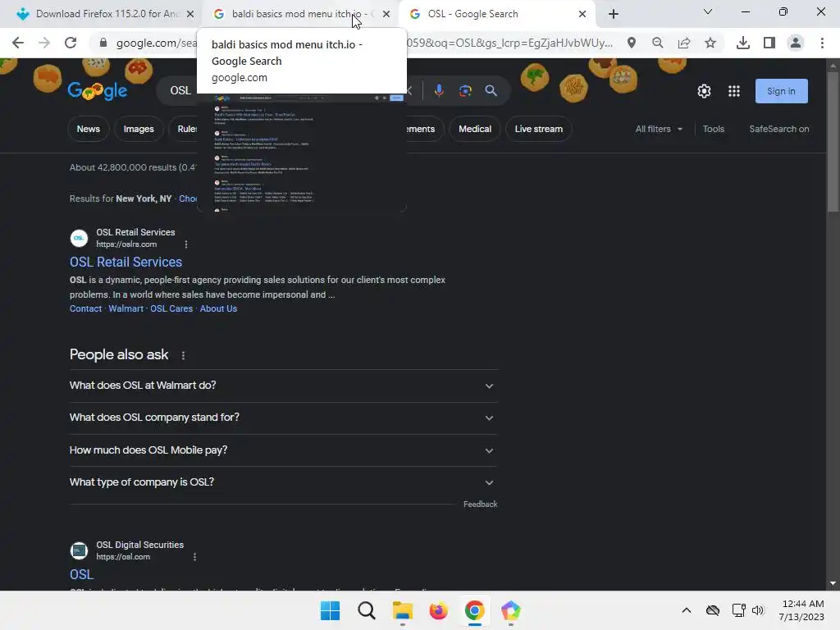This screenshot has width=840, height=630.
Task: Click SafeSearch on setting
Action: (779, 129)
